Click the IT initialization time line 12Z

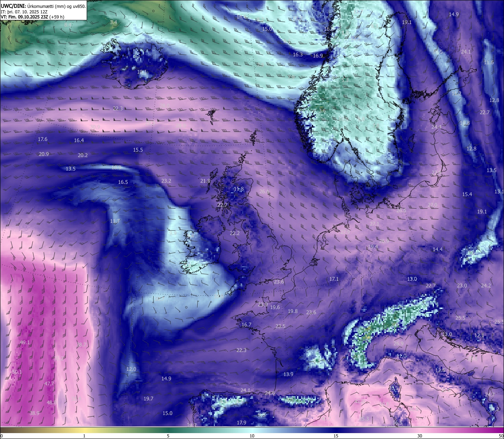tap(24, 12)
